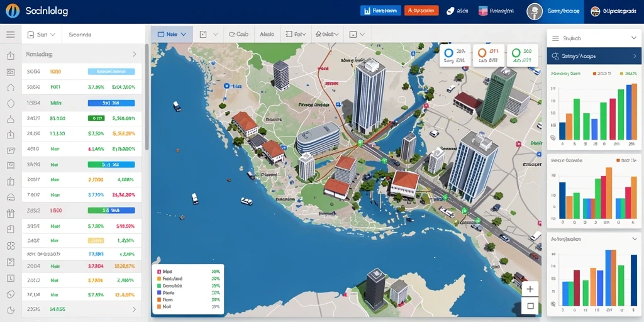Toggle the yellow series marker atop the first chart
This screenshot has height=322, width=644.
tap(621, 74)
